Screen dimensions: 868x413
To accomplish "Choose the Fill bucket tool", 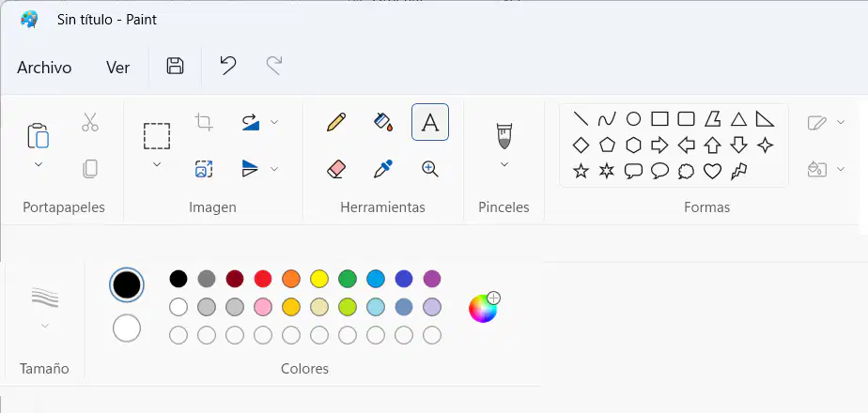I will (x=383, y=122).
